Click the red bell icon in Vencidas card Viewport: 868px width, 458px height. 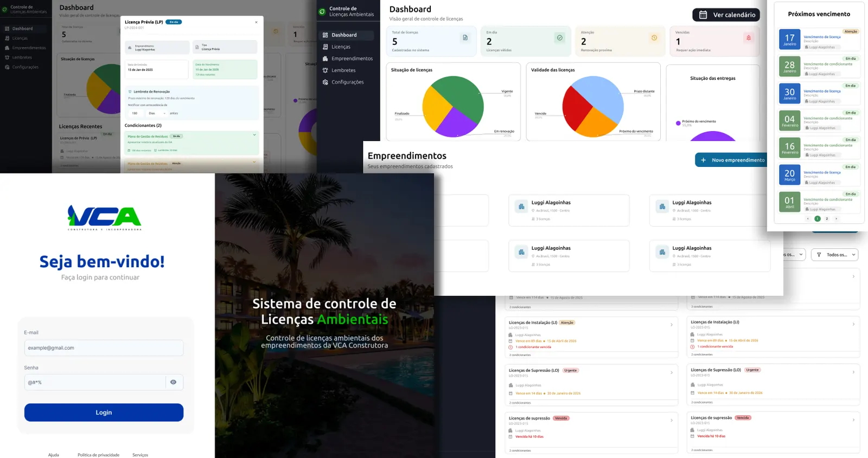749,37
